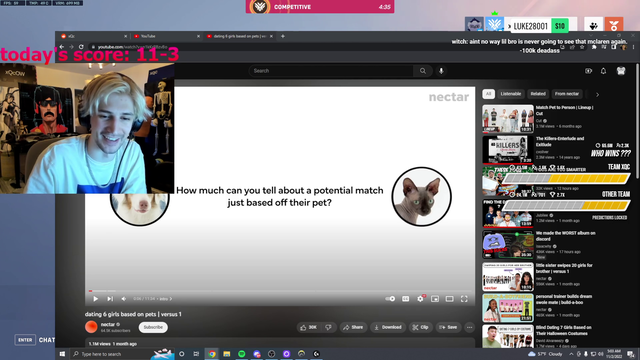The height and width of the screenshot is (360, 640).
Task: Save the video to a playlist
Action: [x=448, y=327]
